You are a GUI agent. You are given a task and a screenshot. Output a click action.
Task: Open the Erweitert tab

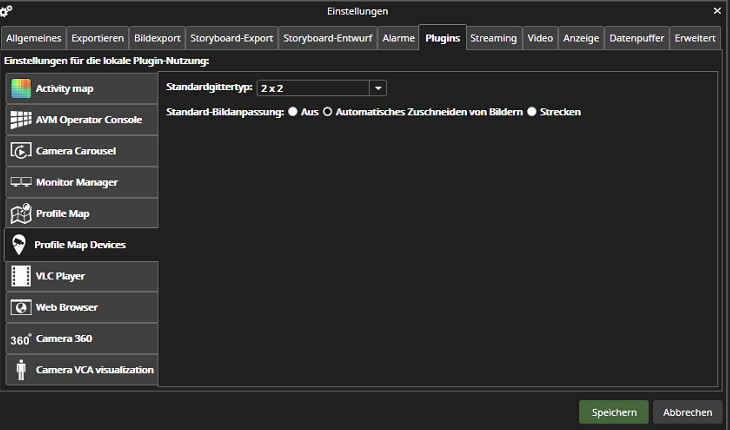point(695,38)
